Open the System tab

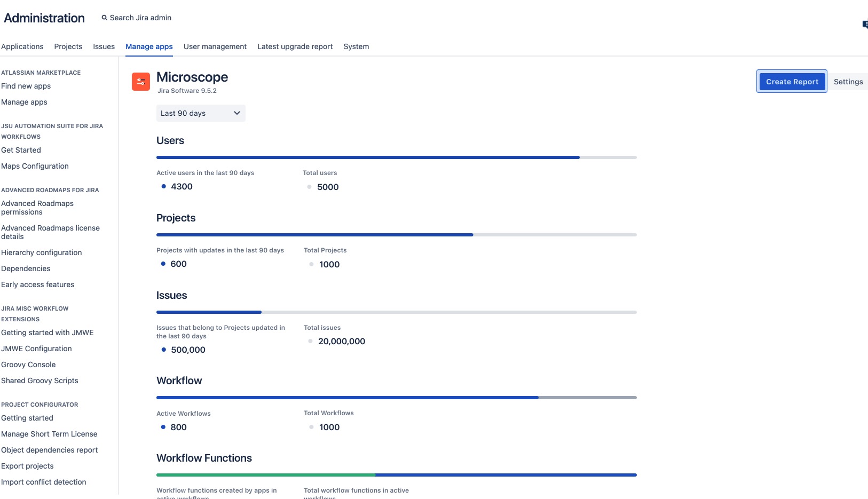356,46
